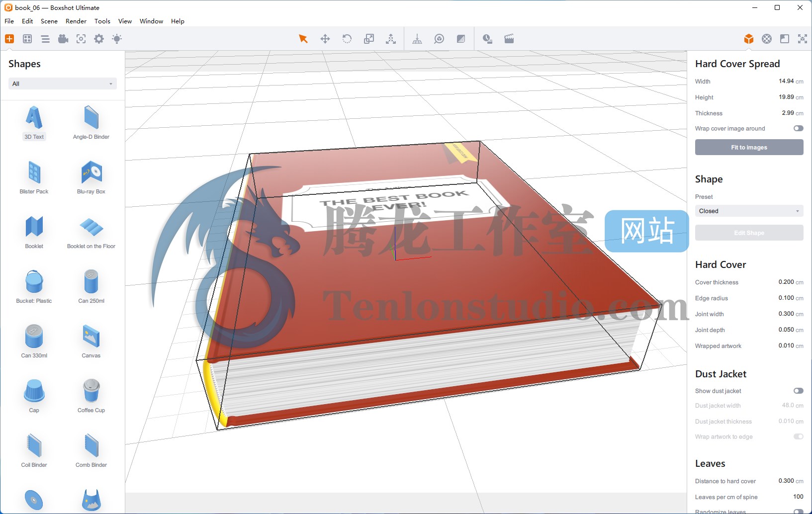Viewport: 812px width, 514px height.
Task: Click the expand fullscreen icon
Action: [x=803, y=39]
